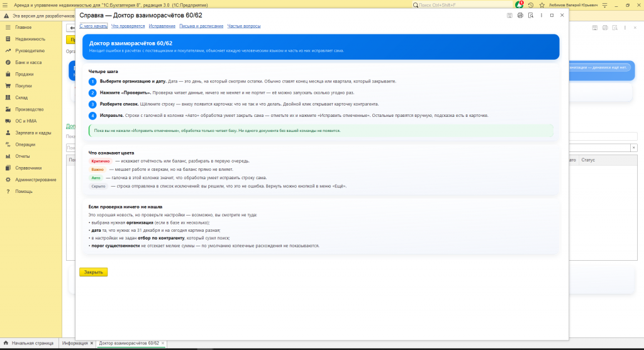Open Руководителю section icon in sidebar
The width and height of the screenshot is (644, 350).
point(8,50)
